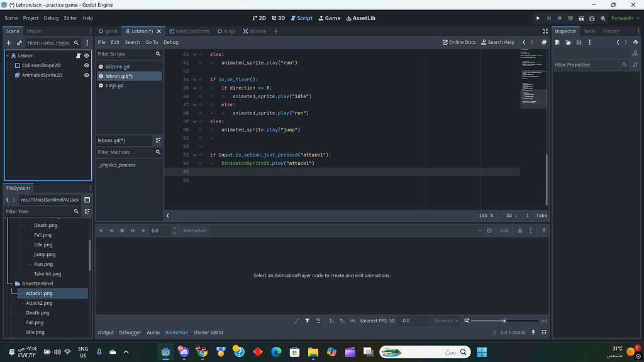644x362 pixels.
Task: Collapse the Lebron node in the Scene tree
Action: [8, 56]
